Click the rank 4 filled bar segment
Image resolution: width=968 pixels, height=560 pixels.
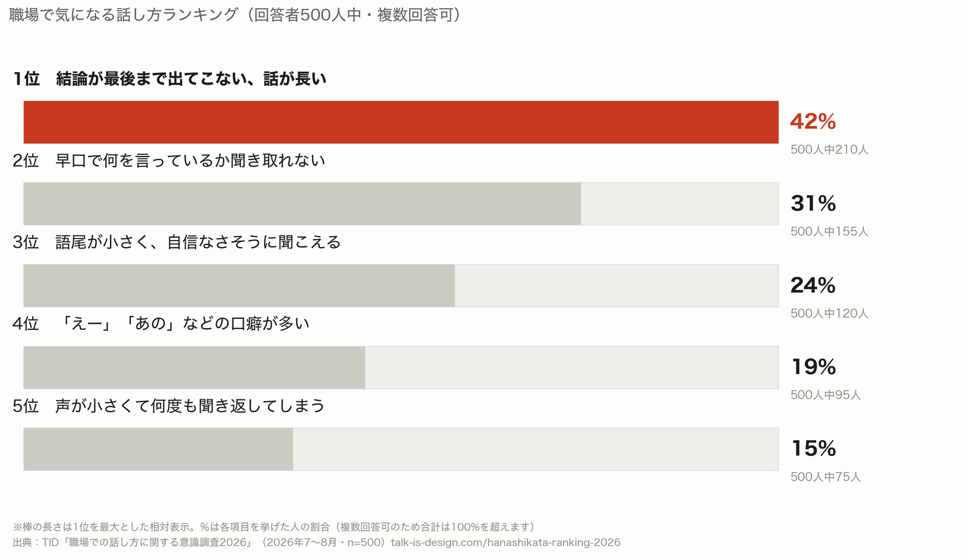[194, 368]
